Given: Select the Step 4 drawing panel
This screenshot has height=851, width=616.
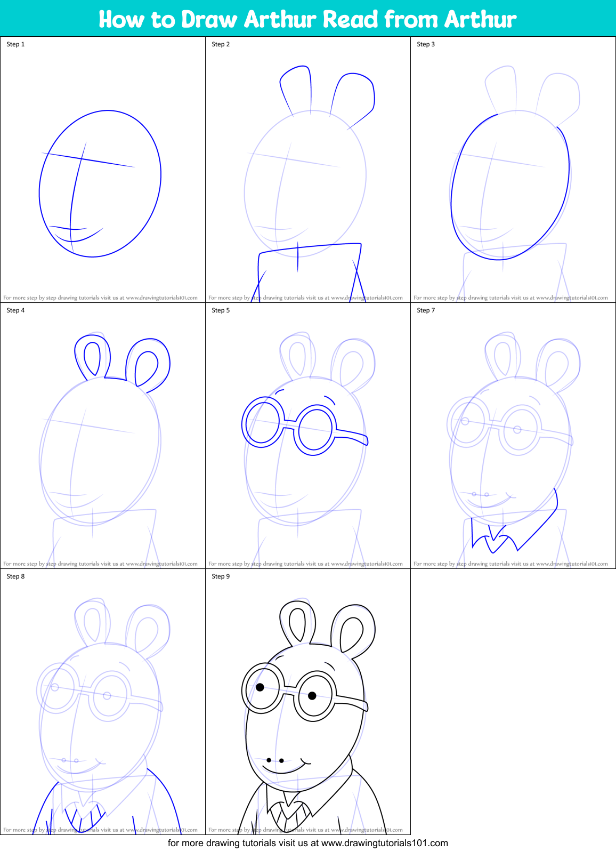Looking at the screenshot, I should click(x=103, y=436).
